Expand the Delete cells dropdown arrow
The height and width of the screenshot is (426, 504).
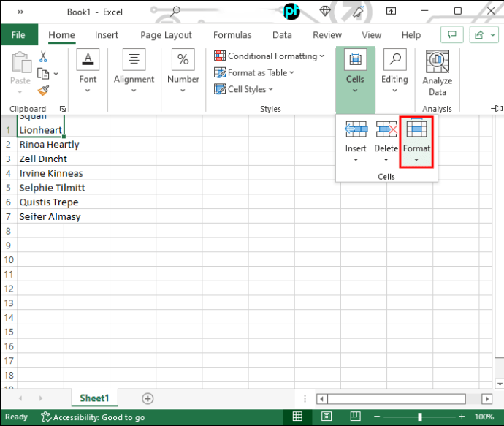[386, 160]
